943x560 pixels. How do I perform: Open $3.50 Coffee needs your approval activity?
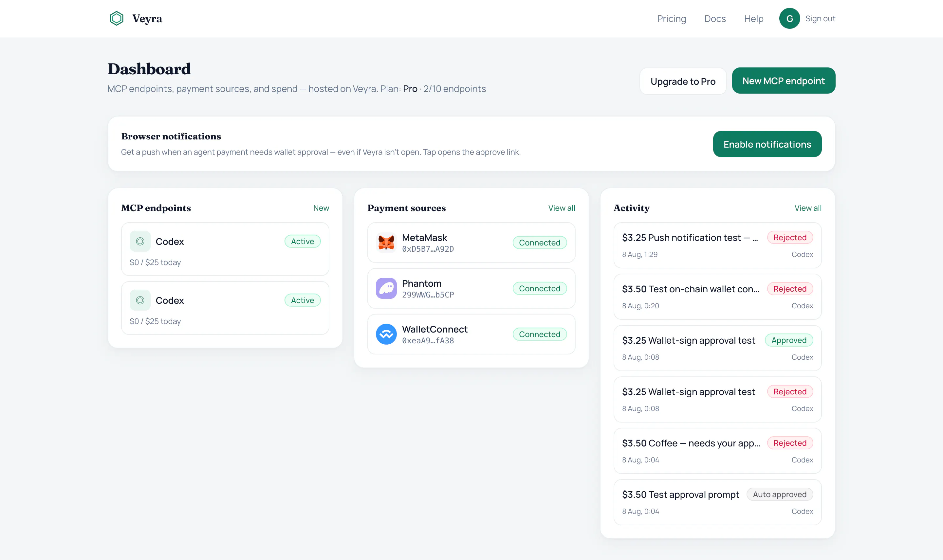pos(717,451)
